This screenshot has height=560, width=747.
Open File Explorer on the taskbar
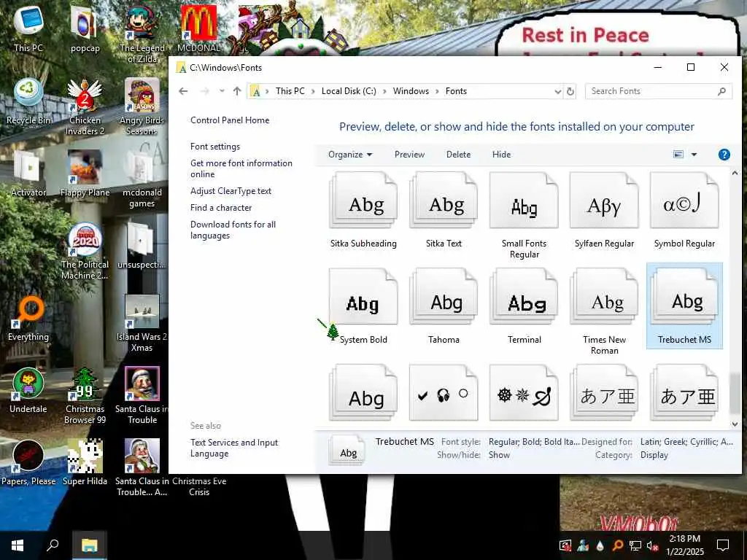click(x=89, y=545)
